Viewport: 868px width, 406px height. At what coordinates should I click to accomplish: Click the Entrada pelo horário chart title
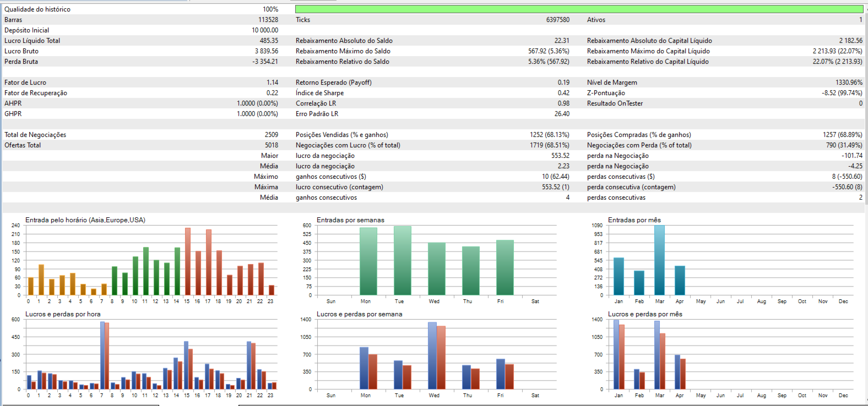pos(85,220)
